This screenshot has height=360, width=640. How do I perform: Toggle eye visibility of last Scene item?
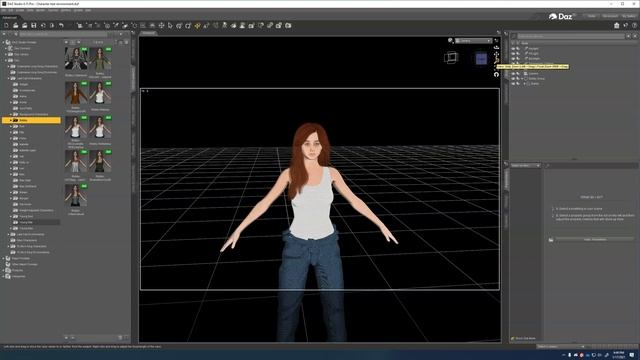(x=513, y=84)
